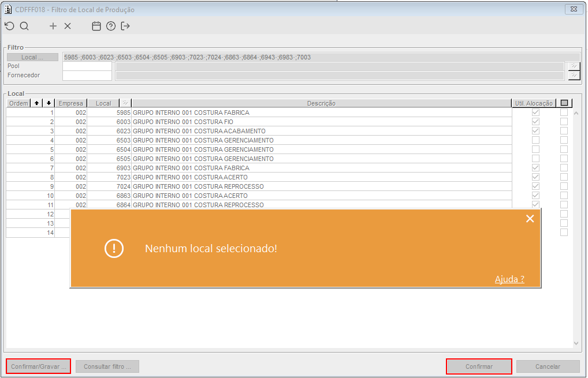This screenshot has height=378, width=588.
Task: Add a new record with plus icon
Action: [x=53, y=26]
